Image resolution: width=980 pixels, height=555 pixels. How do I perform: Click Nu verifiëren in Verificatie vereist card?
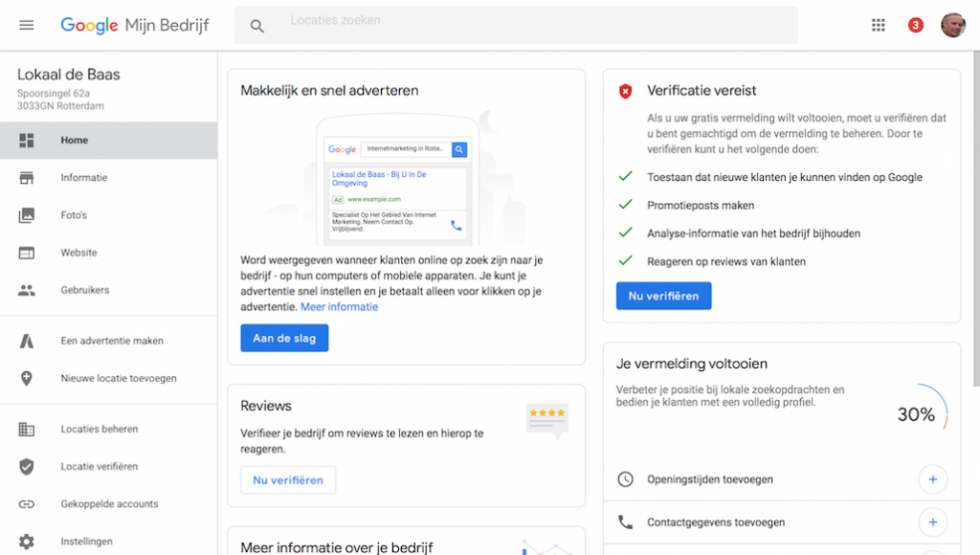[x=664, y=296]
